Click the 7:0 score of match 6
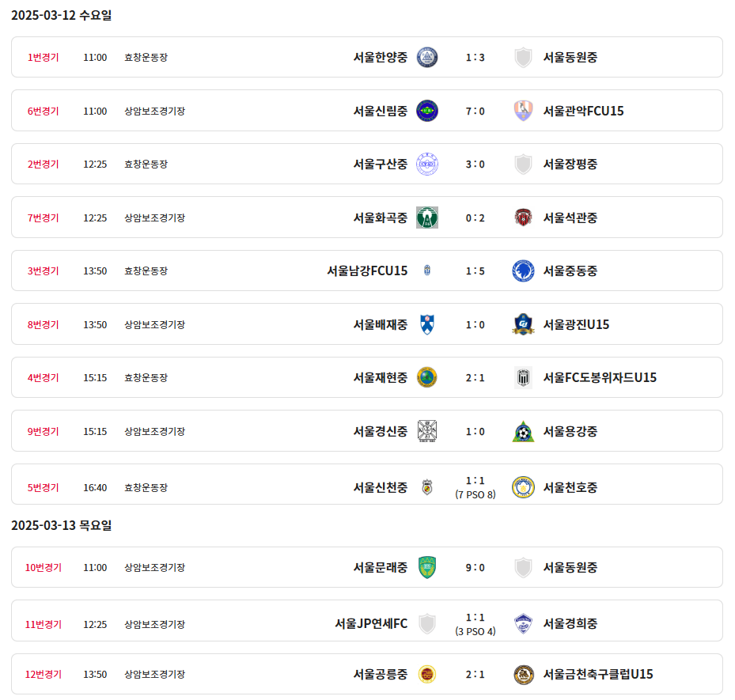Image resolution: width=735 pixels, height=700 pixels. click(475, 111)
